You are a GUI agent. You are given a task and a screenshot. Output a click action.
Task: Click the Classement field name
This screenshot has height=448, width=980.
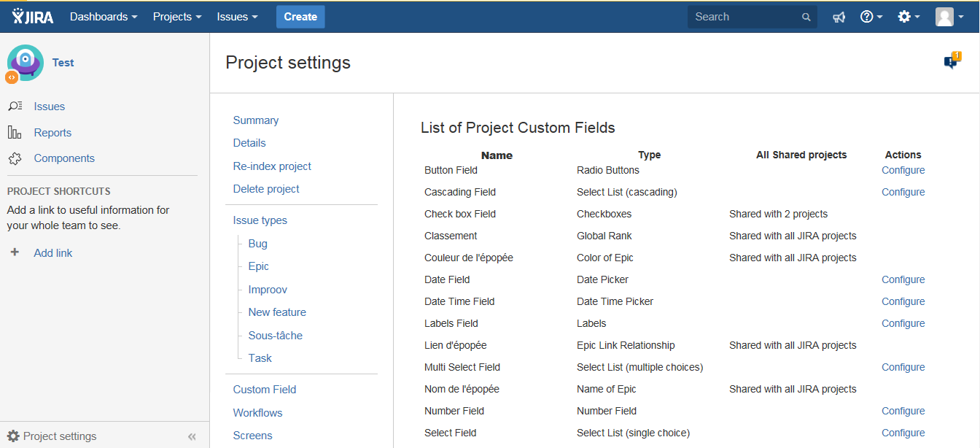point(451,236)
